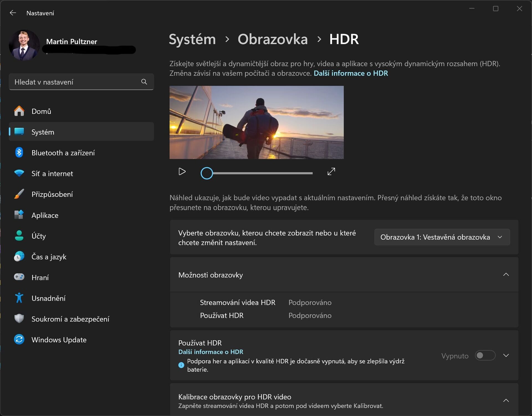The image size is (532, 416).
Task: Click the paintbrush Přizpůsobení icon
Action: click(19, 194)
